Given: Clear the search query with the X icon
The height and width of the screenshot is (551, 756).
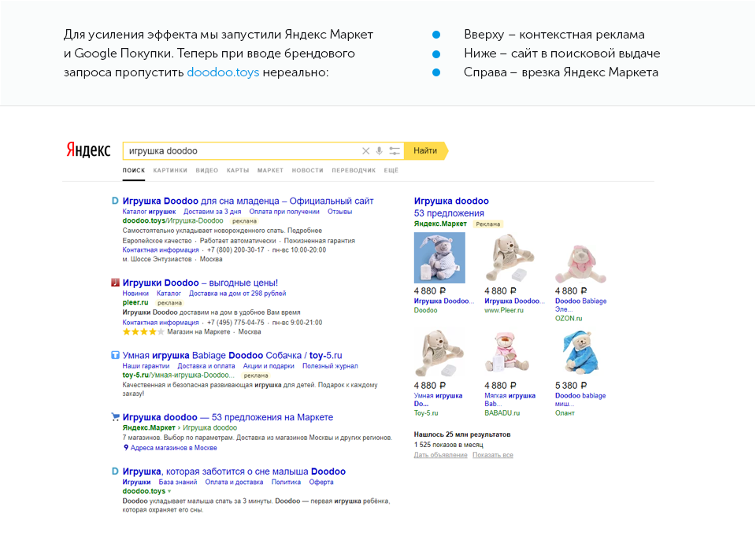Looking at the screenshot, I should coord(366,151).
